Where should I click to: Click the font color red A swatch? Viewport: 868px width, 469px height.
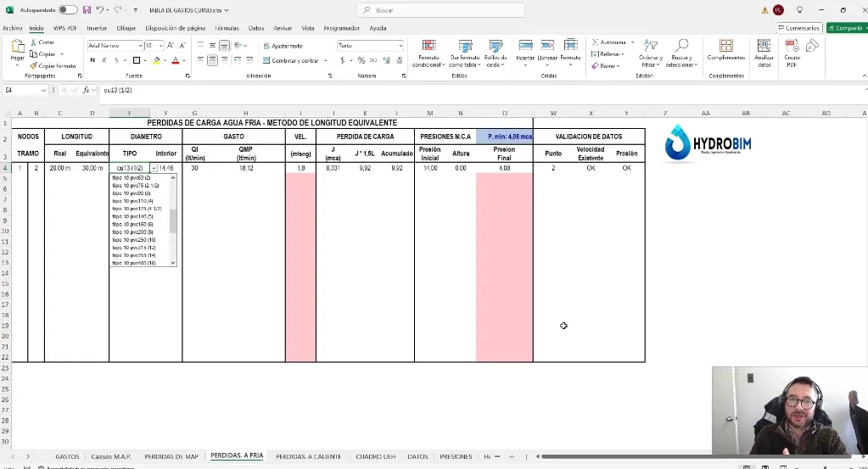(175, 60)
